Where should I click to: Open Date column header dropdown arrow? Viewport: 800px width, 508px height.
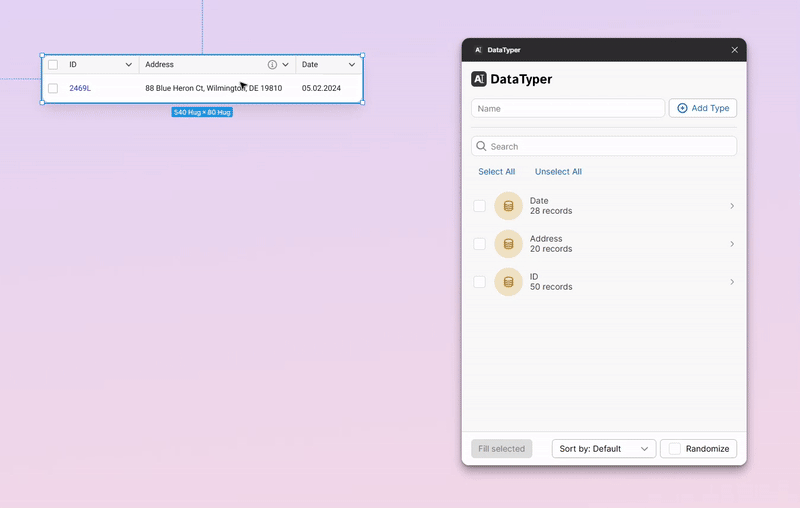(352, 65)
